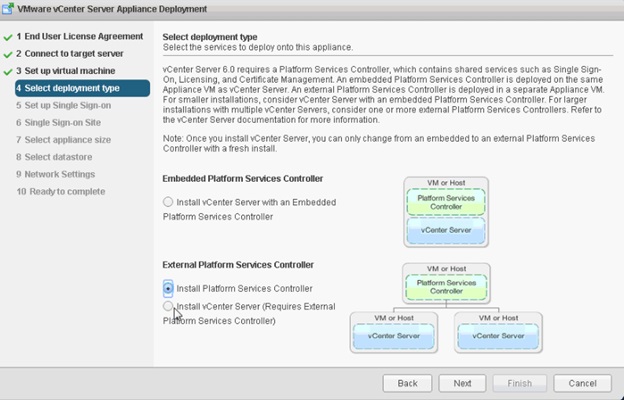The image size is (624, 400).
Task: Open step 8 Select datastore
Action: point(54,157)
